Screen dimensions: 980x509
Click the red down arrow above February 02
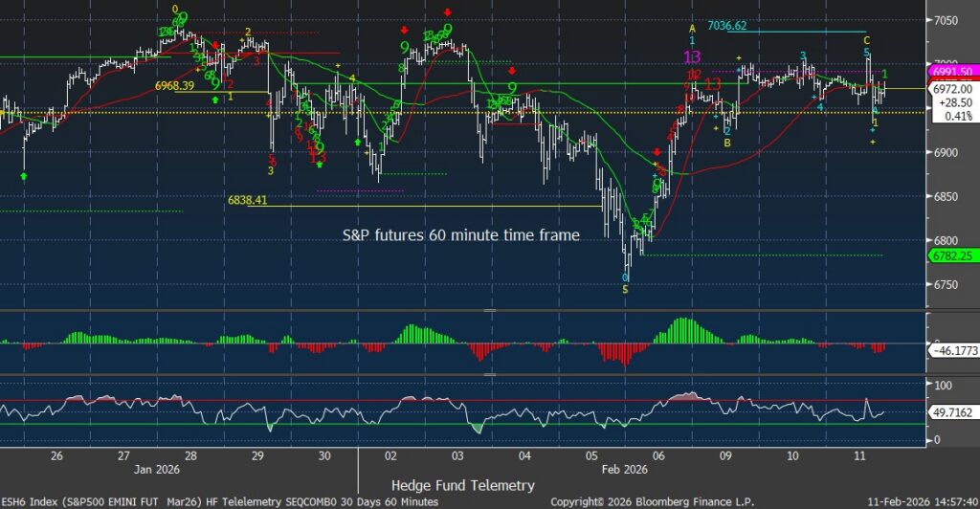[x=405, y=30]
